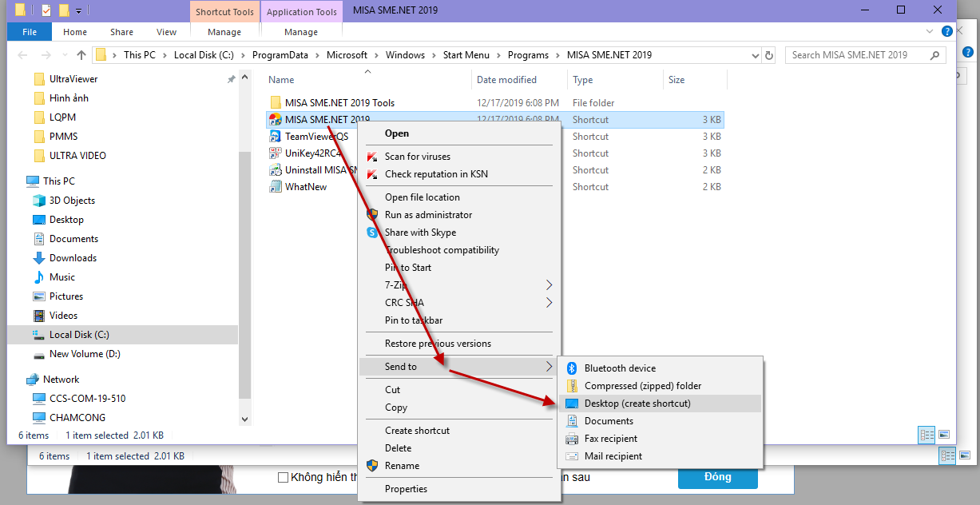Click the Fax recipient icon

coord(571,439)
